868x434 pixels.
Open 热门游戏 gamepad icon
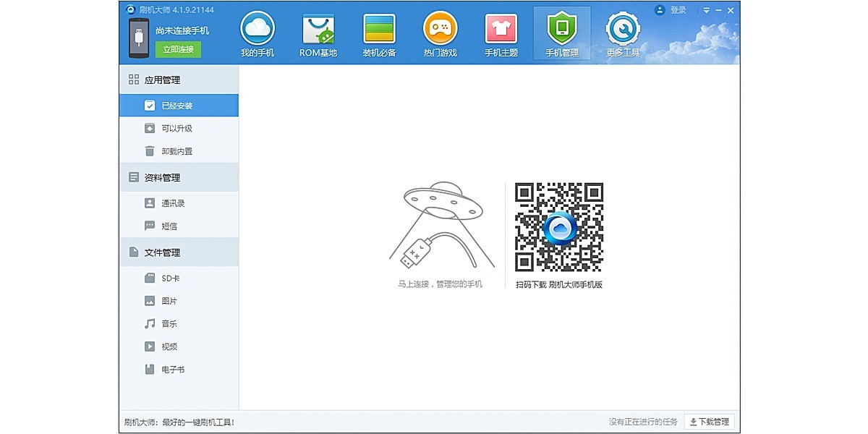click(x=440, y=30)
